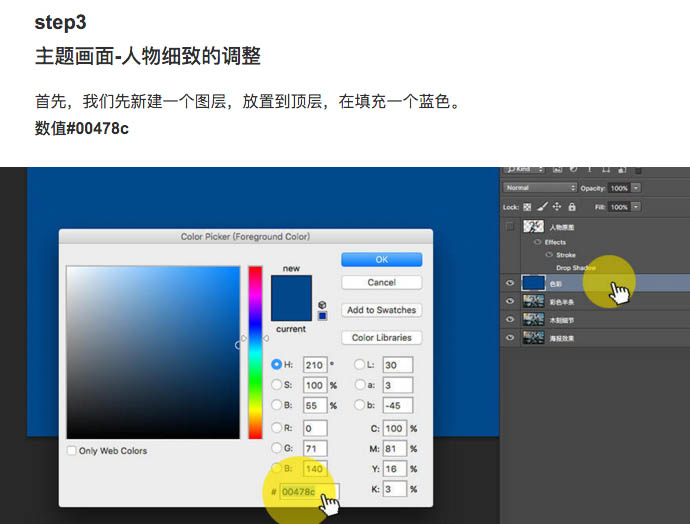This screenshot has width=690, height=524.
Task: Click the R value field showing 0
Action: pyautogui.click(x=315, y=428)
